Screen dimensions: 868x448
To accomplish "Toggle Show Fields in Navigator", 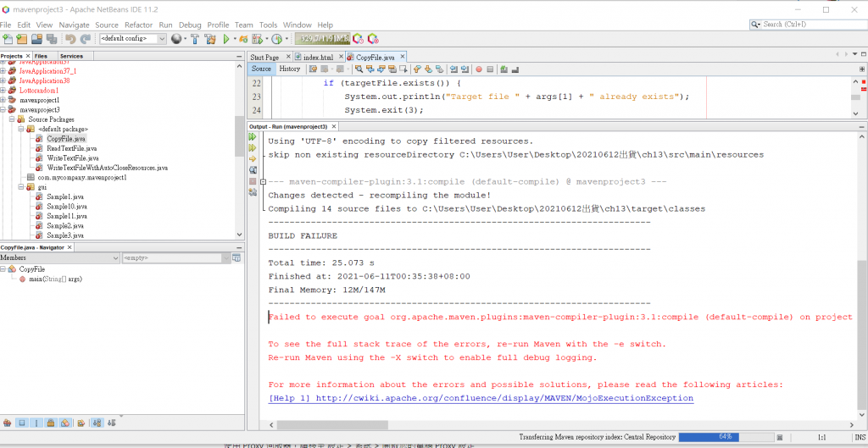I will tap(22, 423).
